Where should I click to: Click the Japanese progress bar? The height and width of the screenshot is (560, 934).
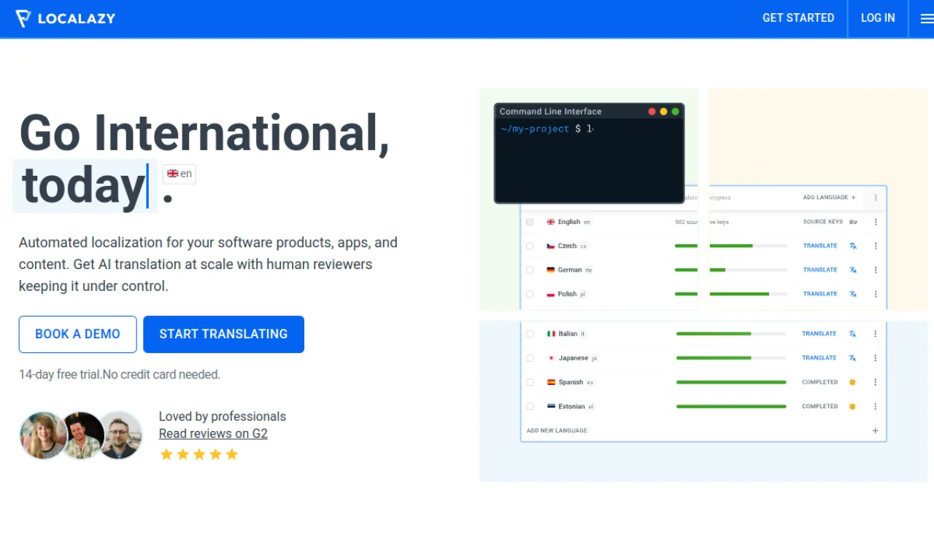731,358
